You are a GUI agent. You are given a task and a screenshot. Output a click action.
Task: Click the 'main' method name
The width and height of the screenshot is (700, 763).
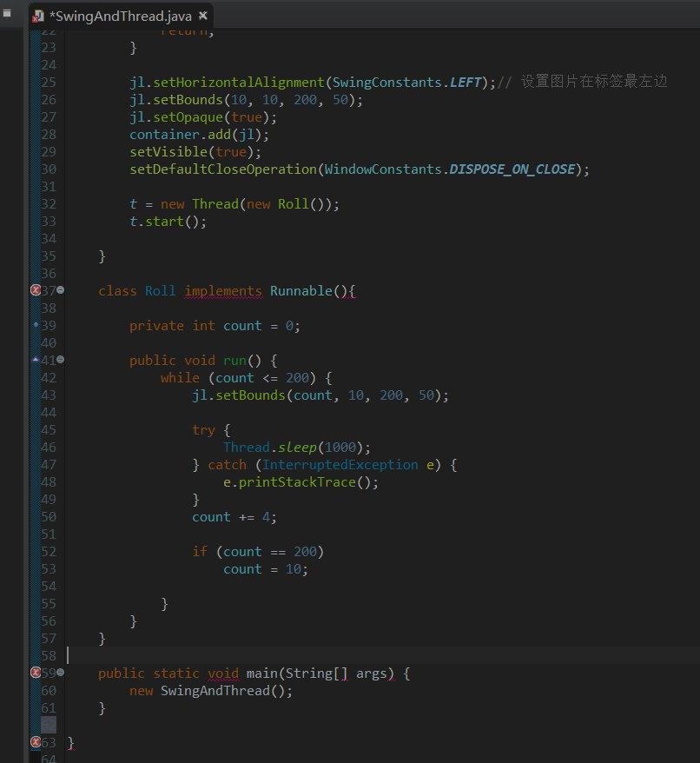click(261, 673)
